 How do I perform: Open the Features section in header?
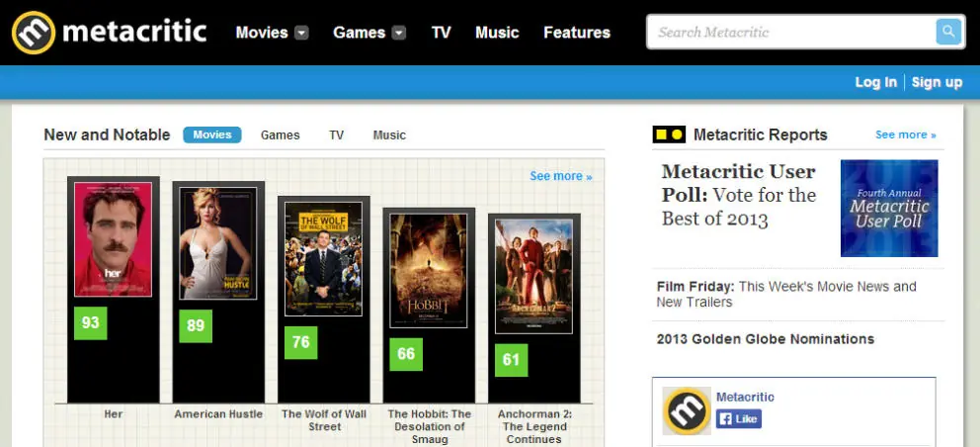[577, 33]
